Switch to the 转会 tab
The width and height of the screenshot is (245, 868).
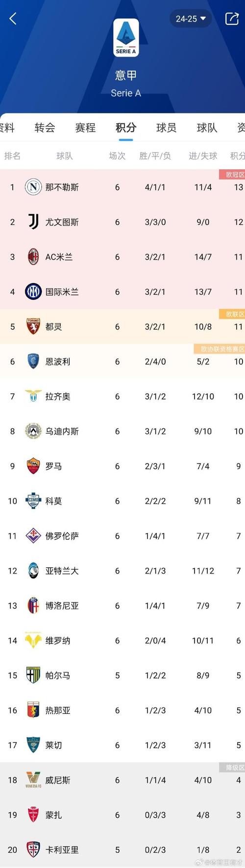coord(45,128)
